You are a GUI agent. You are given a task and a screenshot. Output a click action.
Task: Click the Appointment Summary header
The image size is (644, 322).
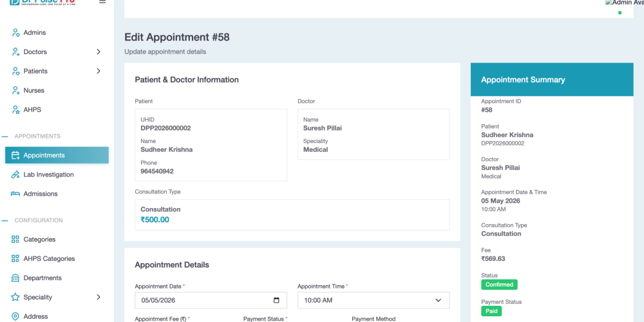pyautogui.click(x=552, y=80)
